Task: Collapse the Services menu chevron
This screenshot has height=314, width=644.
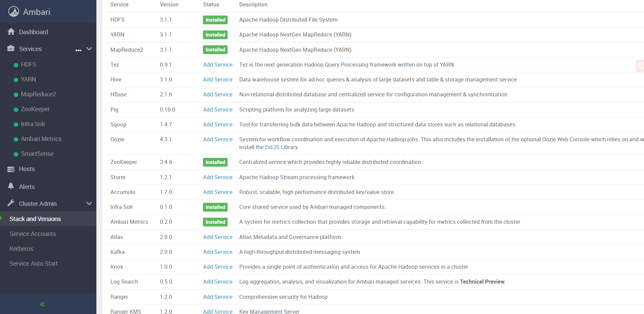Action: (x=89, y=49)
